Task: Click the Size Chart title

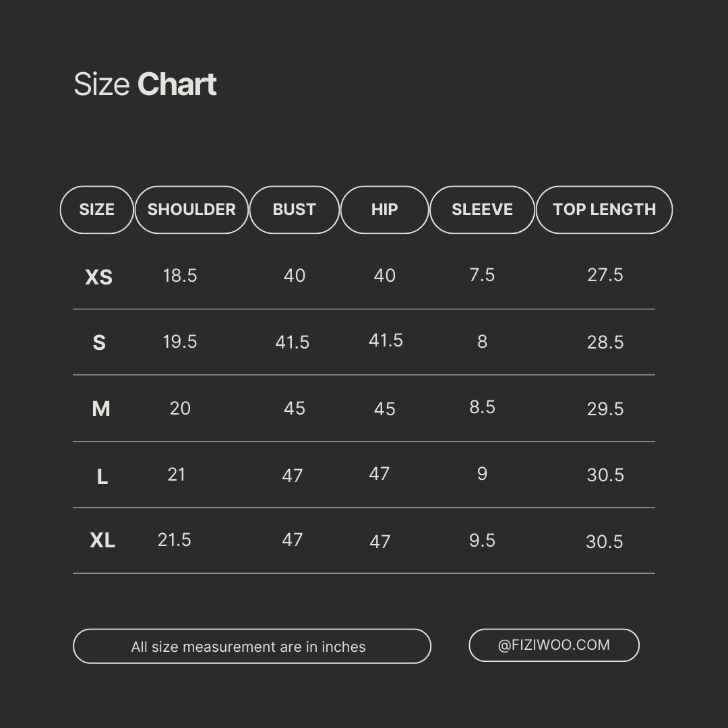Action: pos(145,84)
